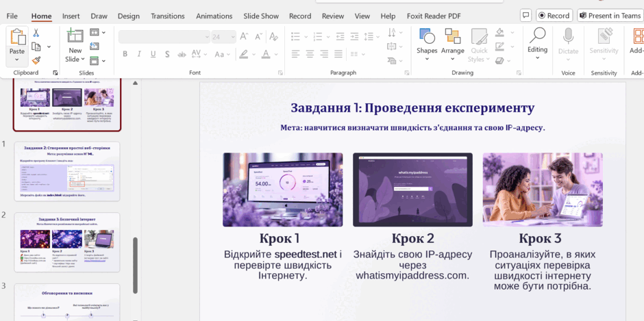Click Decrease Font Size icon
Image resolution: width=644 pixels, height=321 pixels.
click(x=258, y=37)
